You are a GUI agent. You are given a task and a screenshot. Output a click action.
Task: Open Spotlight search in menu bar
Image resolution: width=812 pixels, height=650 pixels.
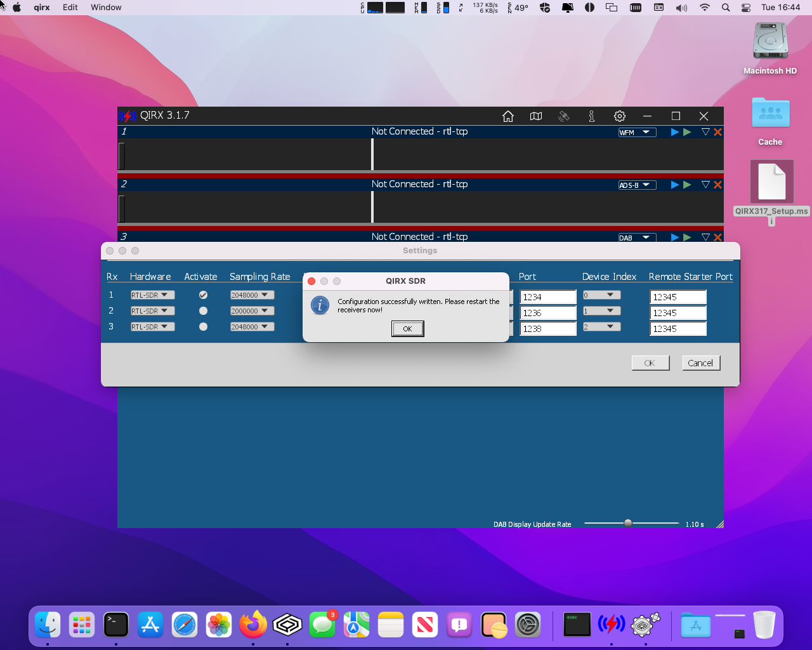pyautogui.click(x=726, y=8)
